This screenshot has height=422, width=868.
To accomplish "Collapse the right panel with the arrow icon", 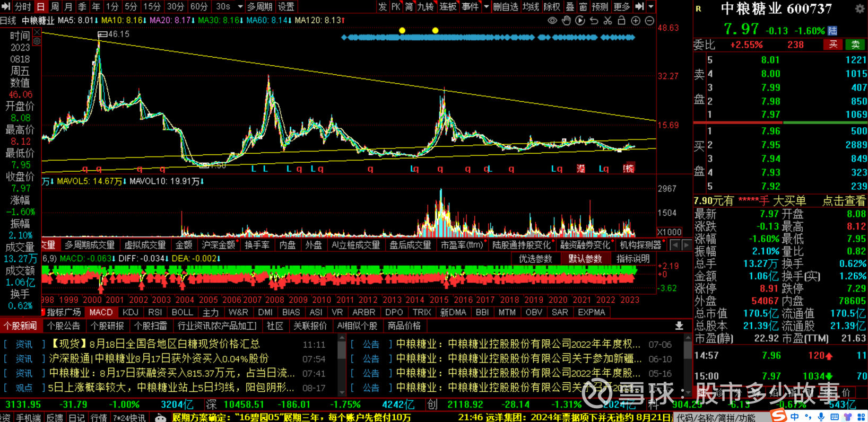I will [639, 6].
